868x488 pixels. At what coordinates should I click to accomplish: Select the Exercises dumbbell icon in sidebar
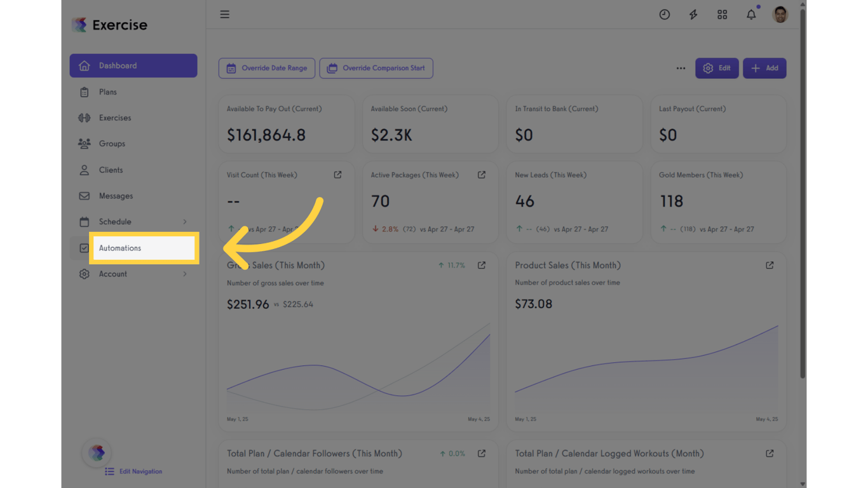pyautogui.click(x=84, y=118)
